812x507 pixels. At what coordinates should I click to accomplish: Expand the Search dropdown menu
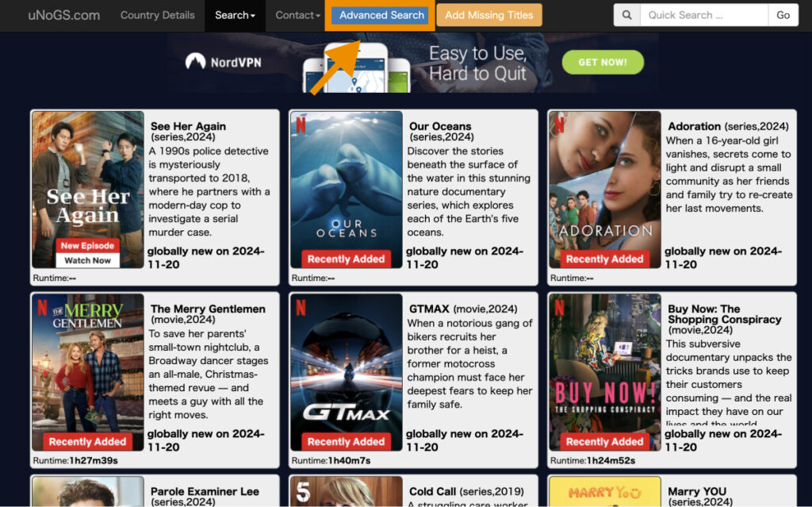click(235, 15)
